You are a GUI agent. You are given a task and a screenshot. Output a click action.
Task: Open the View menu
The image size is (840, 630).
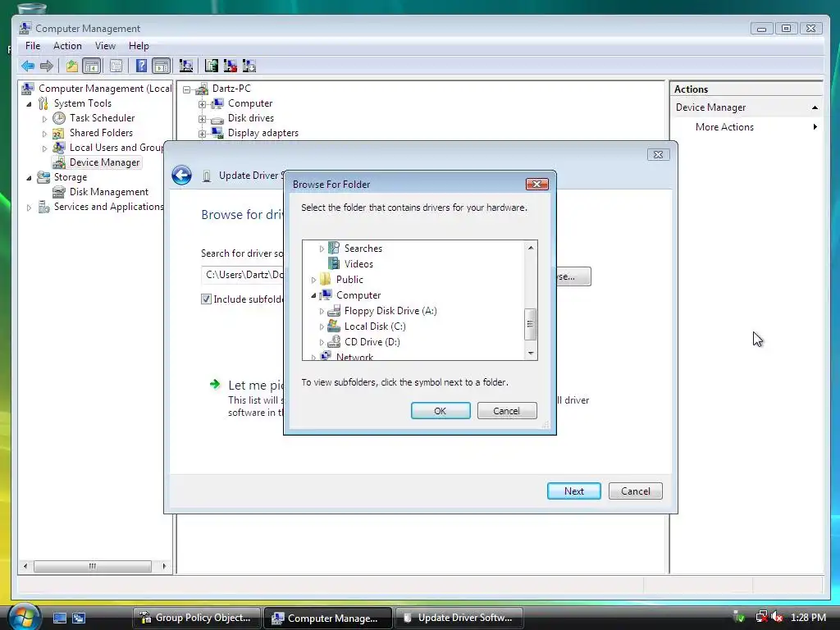[x=105, y=46]
